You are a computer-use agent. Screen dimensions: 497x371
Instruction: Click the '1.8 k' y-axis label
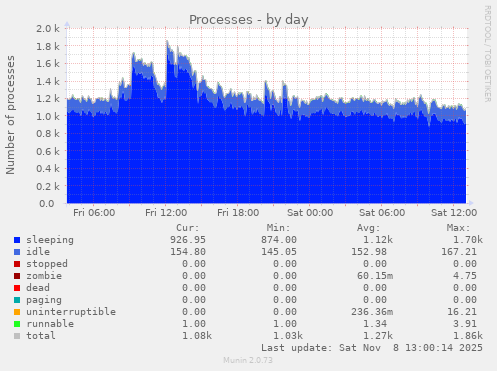48,46
